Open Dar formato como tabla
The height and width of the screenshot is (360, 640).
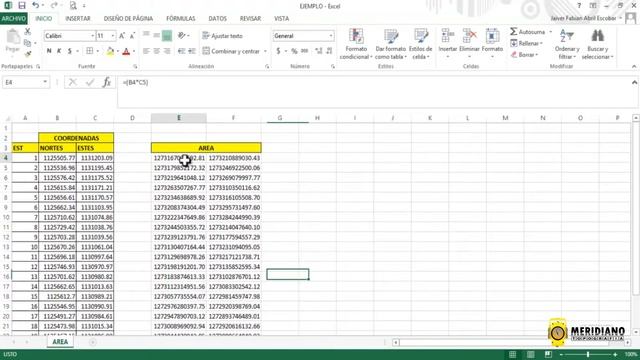click(391, 44)
